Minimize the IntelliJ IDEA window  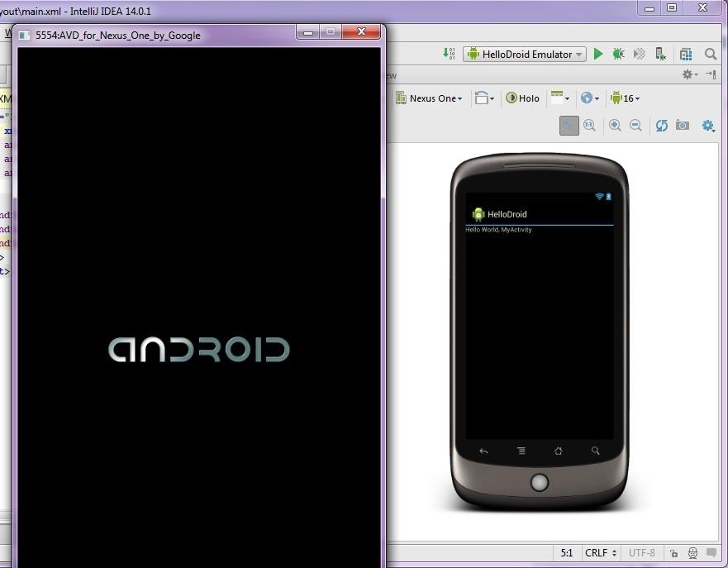tap(649, 8)
